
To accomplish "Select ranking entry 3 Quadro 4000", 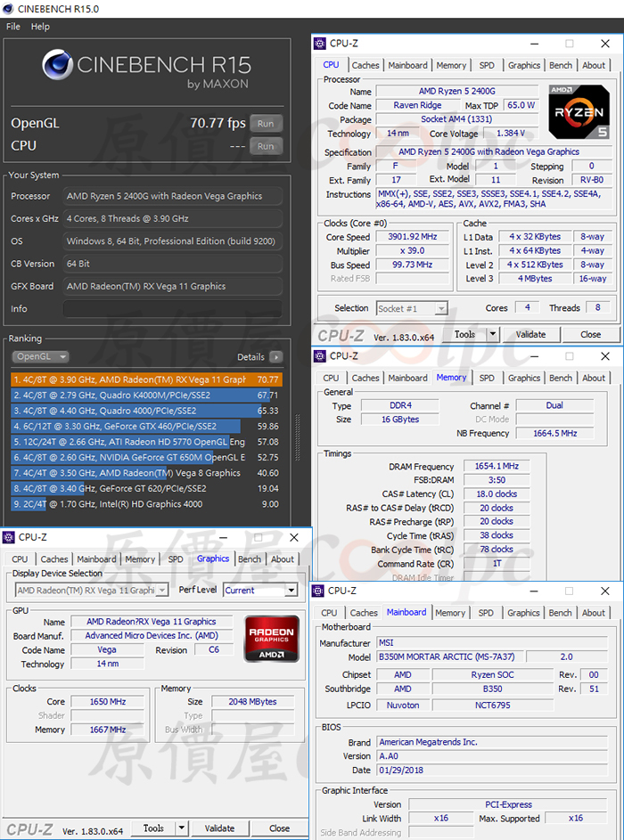I will point(146,411).
